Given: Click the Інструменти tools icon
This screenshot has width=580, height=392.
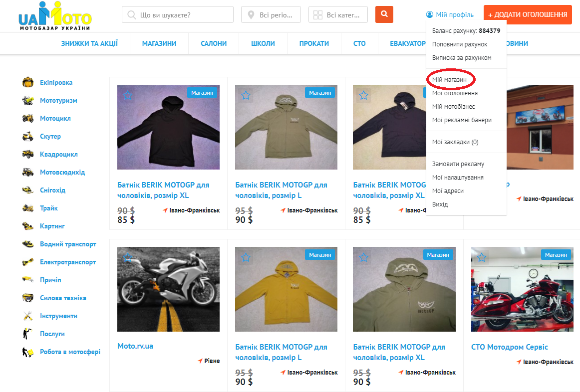Looking at the screenshot, I should pos(28,316).
